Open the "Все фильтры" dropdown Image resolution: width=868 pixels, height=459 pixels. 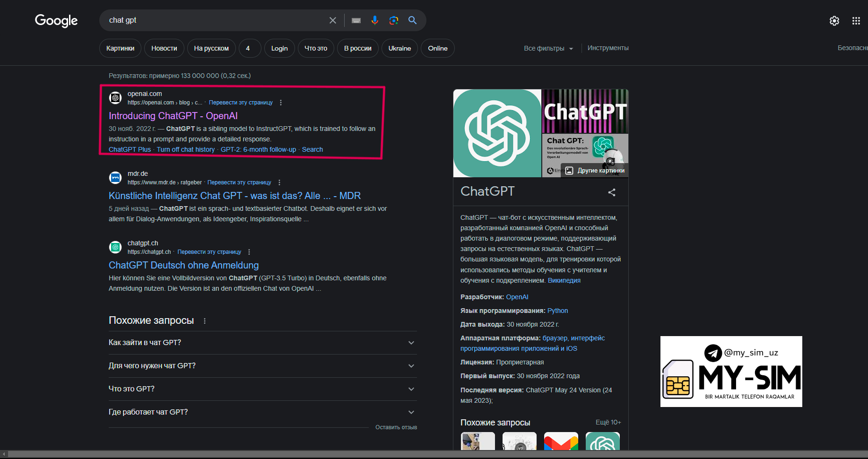[x=548, y=48]
